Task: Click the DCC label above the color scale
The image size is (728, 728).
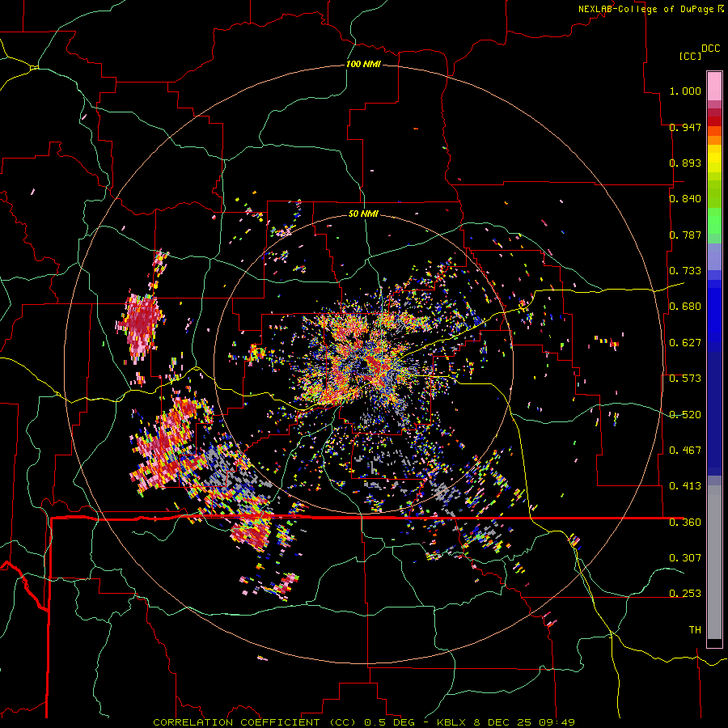Action: click(710, 49)
